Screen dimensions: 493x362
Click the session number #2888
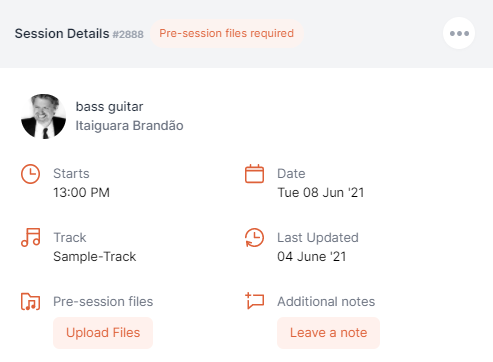click(128, 34)
